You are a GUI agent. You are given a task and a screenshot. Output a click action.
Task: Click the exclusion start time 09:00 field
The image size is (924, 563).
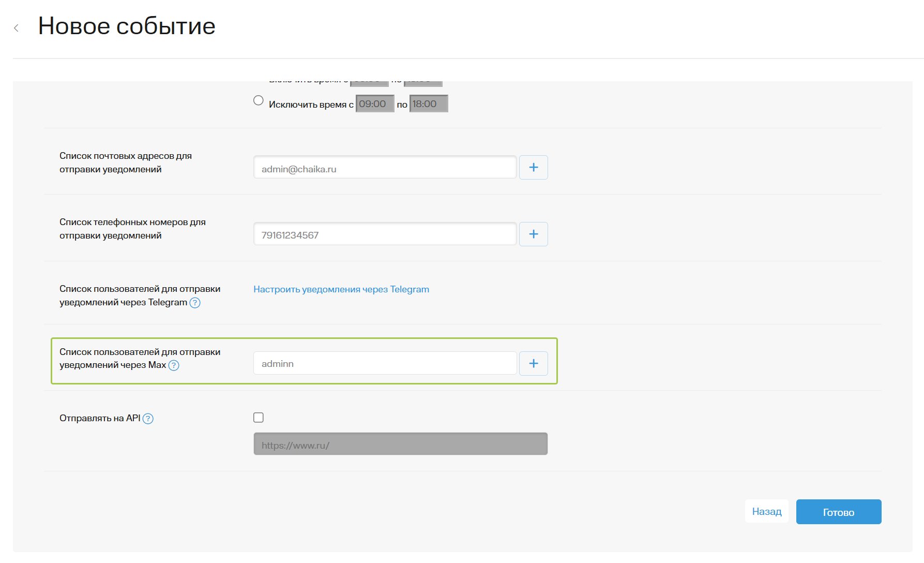375,104
